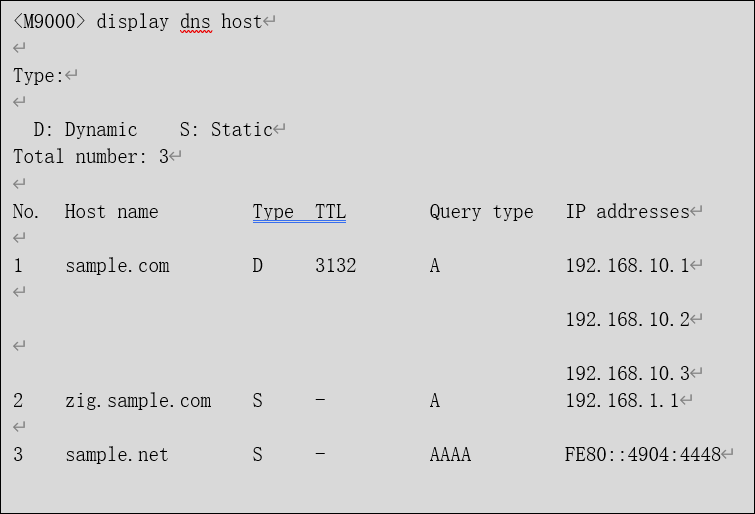
Task: Select the host name "zig.sample.com"
Action: click(138, 401)
